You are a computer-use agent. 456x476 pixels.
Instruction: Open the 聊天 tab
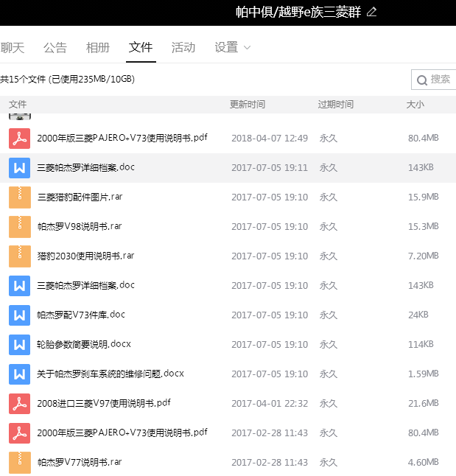coord(12,48)
